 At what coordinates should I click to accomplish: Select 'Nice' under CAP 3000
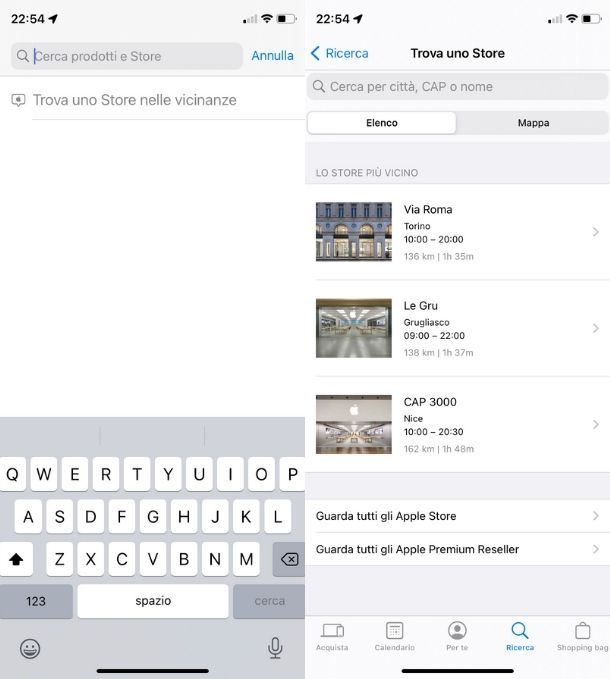(413, 419)
